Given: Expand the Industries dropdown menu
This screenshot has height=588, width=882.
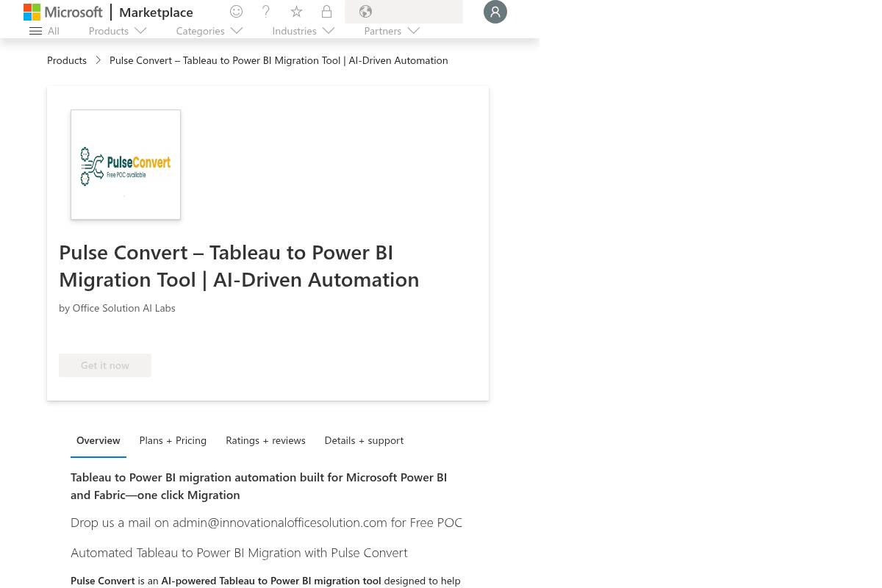Looking at the screenshot, I should 304,31.
